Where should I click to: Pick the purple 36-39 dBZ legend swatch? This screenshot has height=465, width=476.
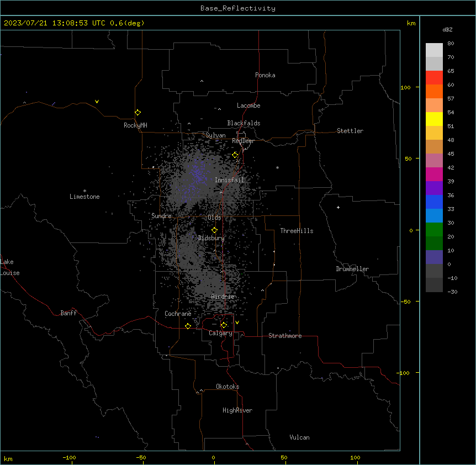434,188
